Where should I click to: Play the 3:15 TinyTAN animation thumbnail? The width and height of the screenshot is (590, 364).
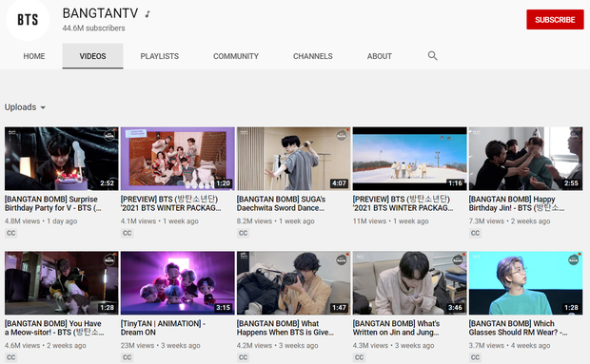[x=178, y=283]
